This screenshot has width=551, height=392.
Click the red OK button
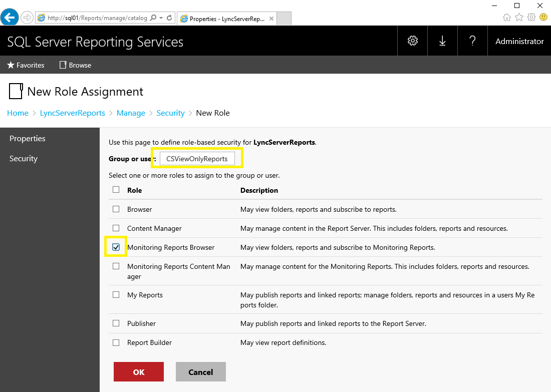(139, 371)
